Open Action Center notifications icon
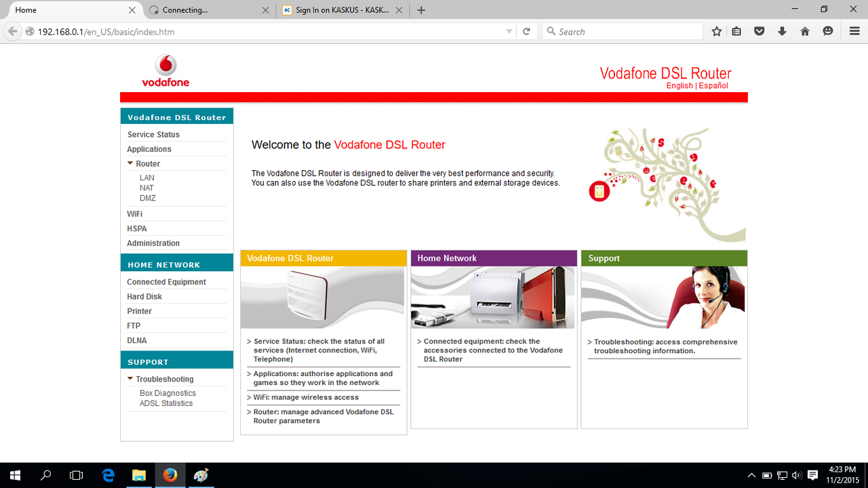 tap(813, 476)
